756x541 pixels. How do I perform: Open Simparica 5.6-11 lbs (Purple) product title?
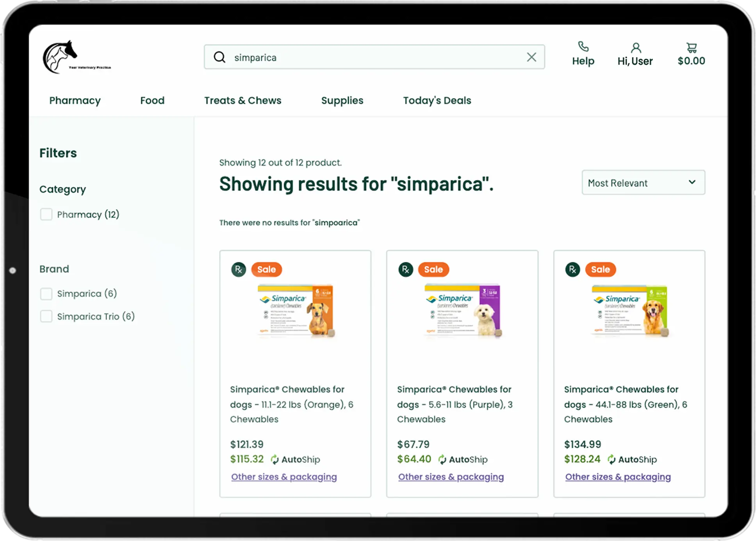pos(455,404)
